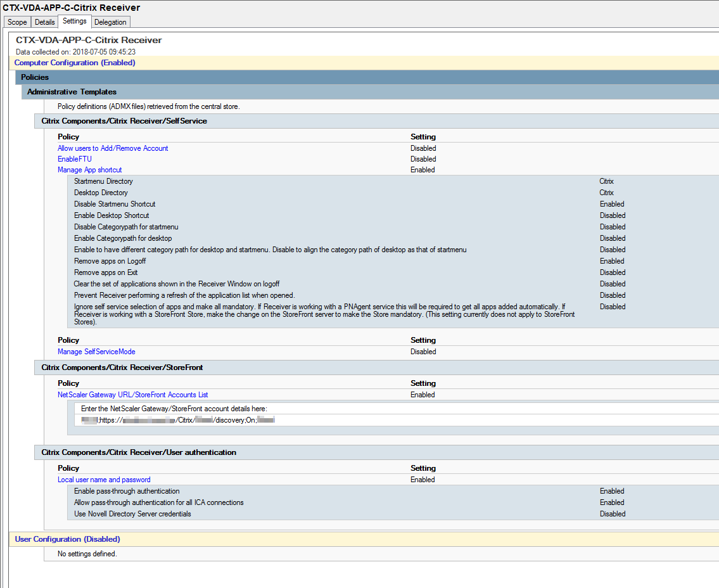Open the Details tab
The height and width of the screenshot is (588, 719).
pos(44,22)
